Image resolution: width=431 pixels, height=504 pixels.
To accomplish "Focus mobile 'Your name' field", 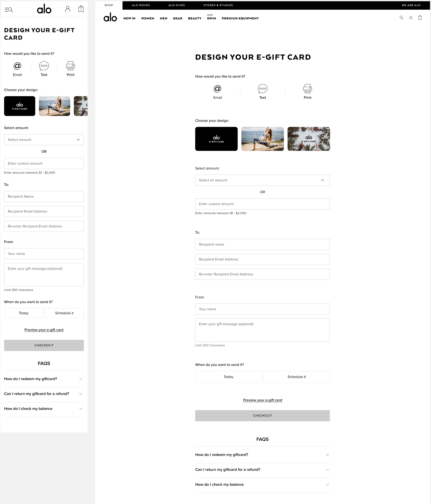I will tap(44, 254).
